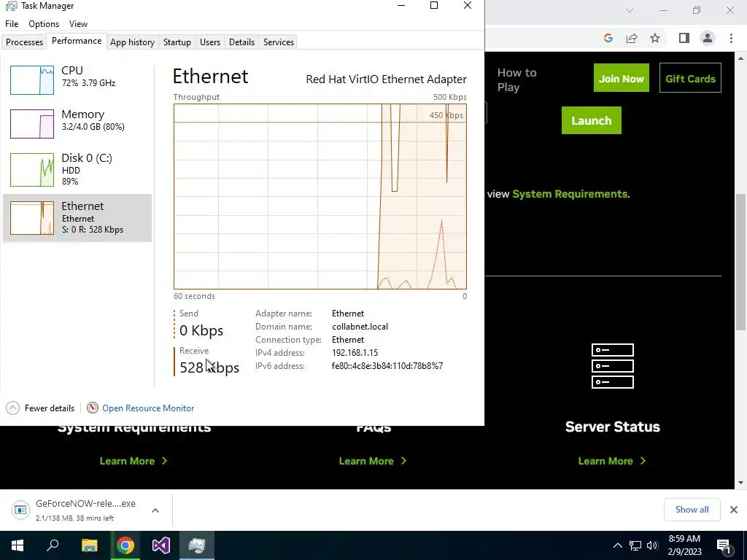Click the domain name collabnet.local

(360, 327)
